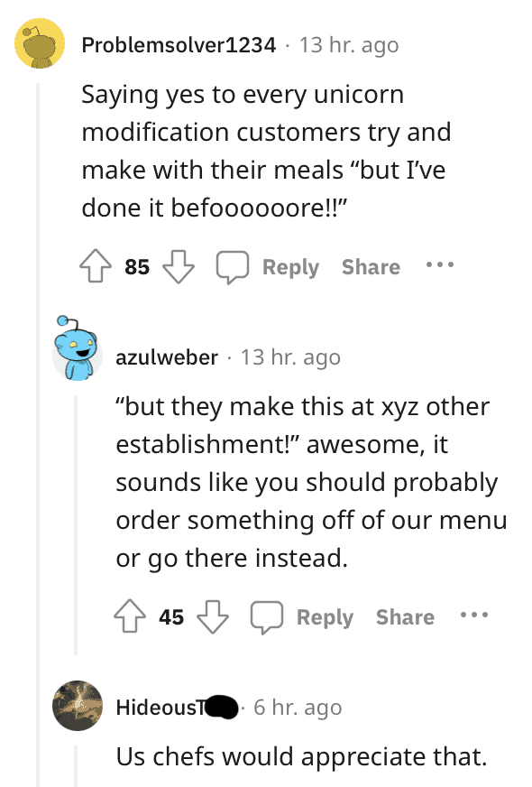Click Problemsolver1234's snoo avatar
The height and width of the screenshot is (787, 532).
click(38, 43)
